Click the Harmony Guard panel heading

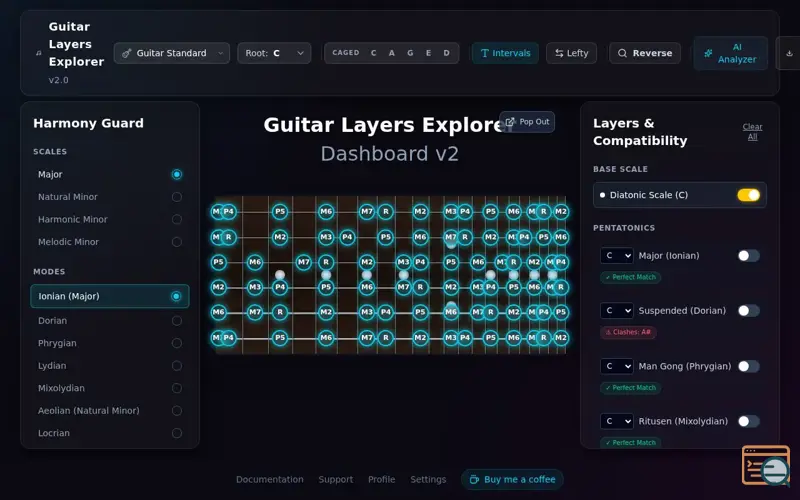coord(88,123)
